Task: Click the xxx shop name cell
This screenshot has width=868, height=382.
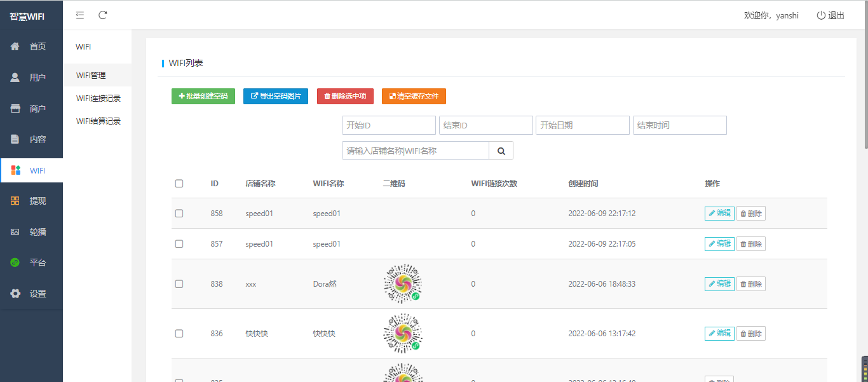Action: point(250,284)
